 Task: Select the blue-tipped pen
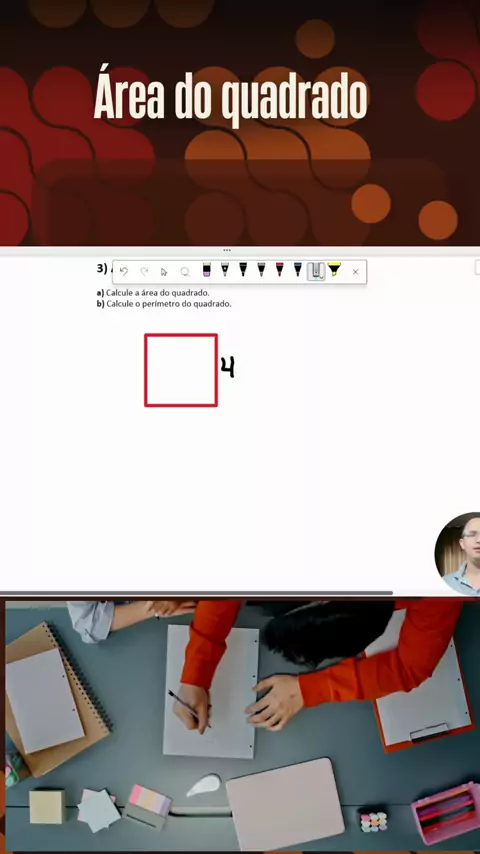[297, 270]
